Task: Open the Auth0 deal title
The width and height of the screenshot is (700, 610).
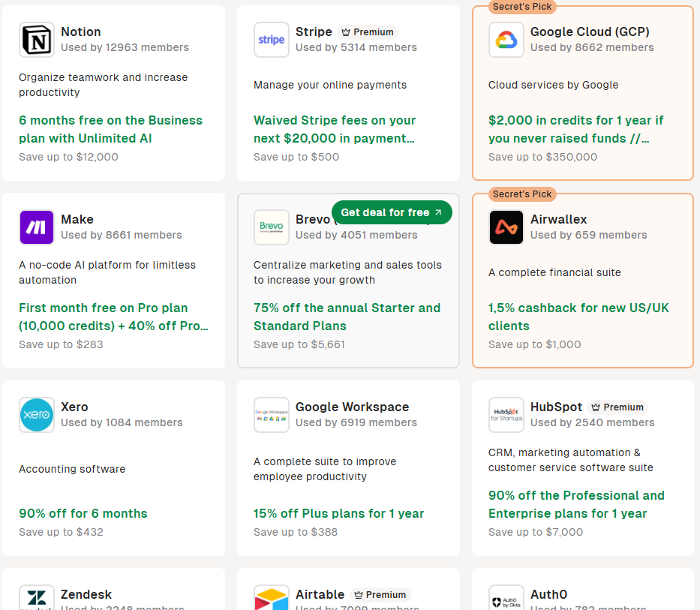Action: coord(548,594)
